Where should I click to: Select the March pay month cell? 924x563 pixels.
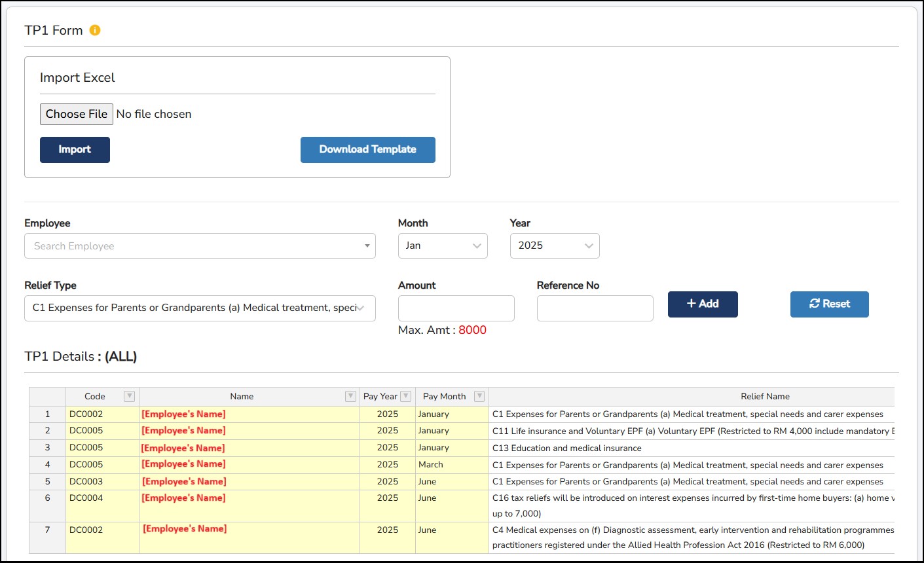tap(431, 464)
